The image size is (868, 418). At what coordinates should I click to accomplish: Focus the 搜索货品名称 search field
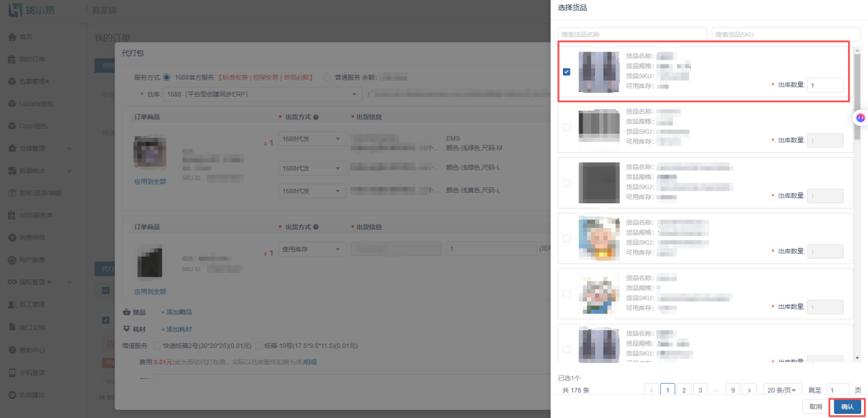click(632, 34)
